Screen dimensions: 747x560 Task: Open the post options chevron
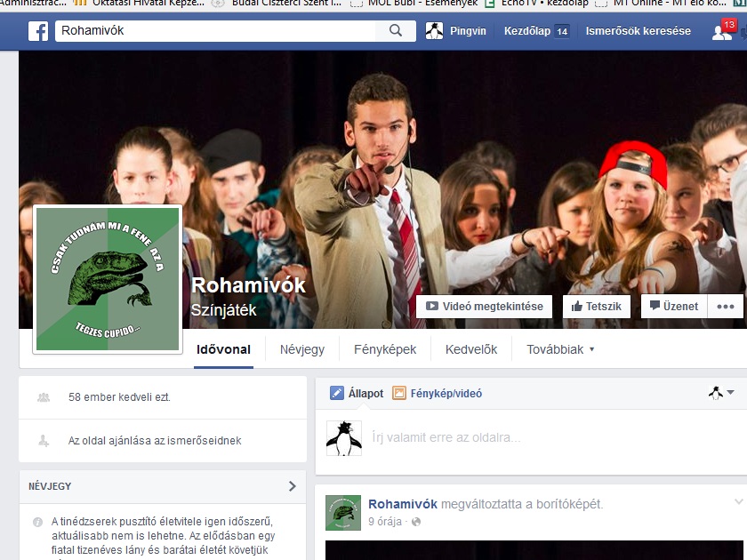pyautogui.click(x=738, y=501)
